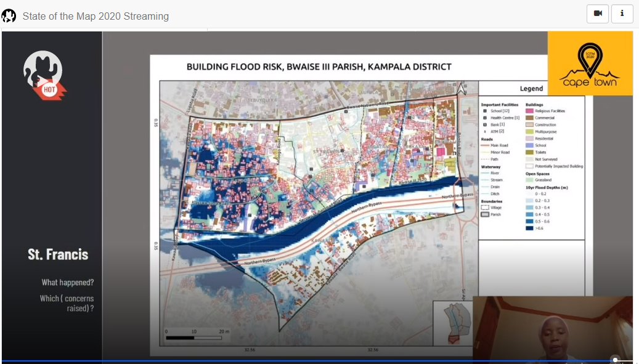Click the "10yr Flood Depths (m)" heading
Image resolution: width=639 pixels, height=364 pixels.
(547, 188)
